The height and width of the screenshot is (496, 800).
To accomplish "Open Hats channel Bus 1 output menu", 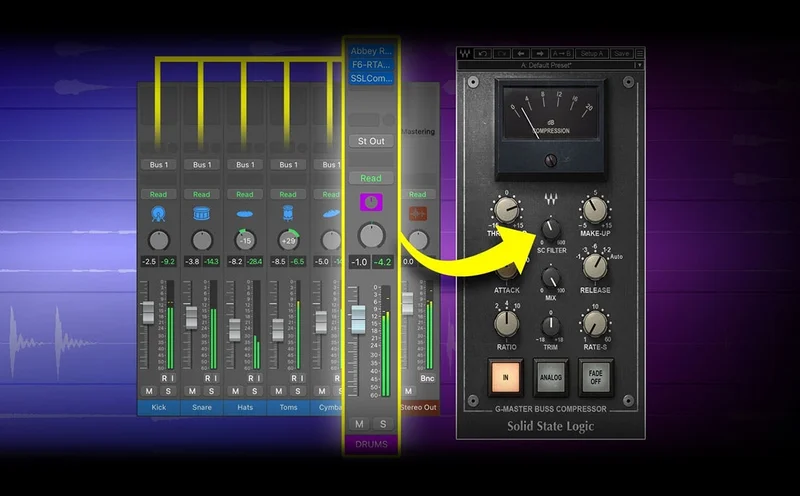I will [x=245, y=165].
